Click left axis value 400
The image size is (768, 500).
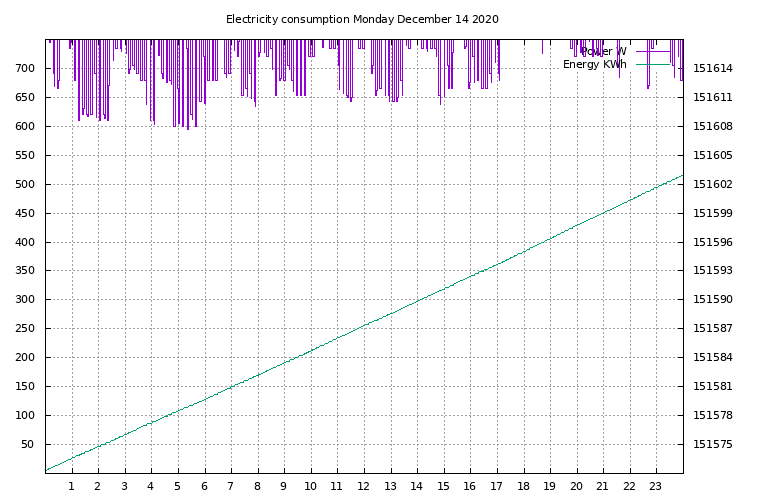25,242
